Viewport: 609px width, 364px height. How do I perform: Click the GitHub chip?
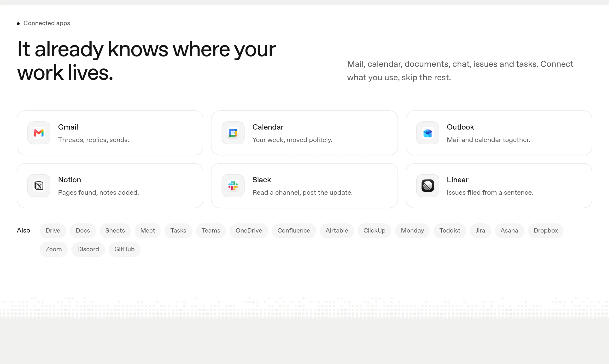pos(124,249)
